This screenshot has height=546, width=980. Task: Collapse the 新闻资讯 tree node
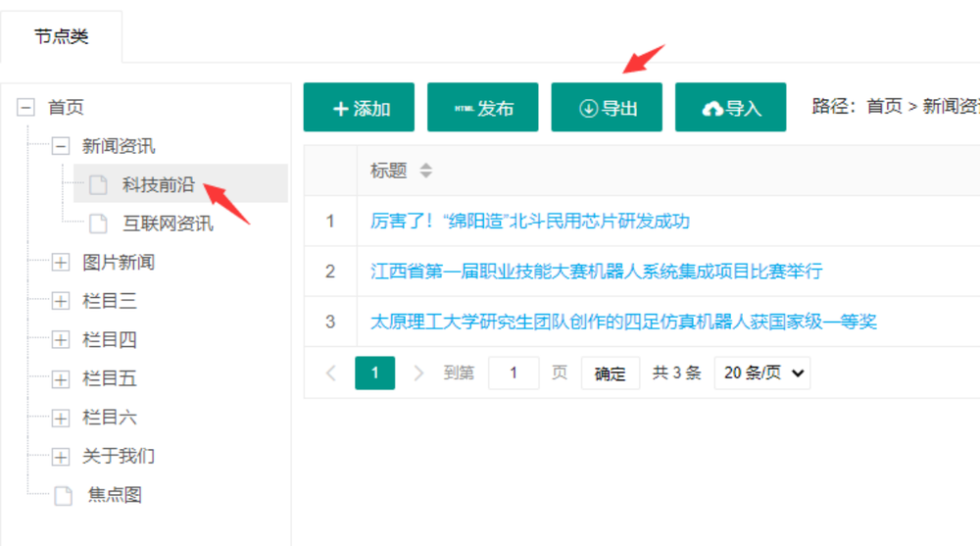tap(61, 146)
